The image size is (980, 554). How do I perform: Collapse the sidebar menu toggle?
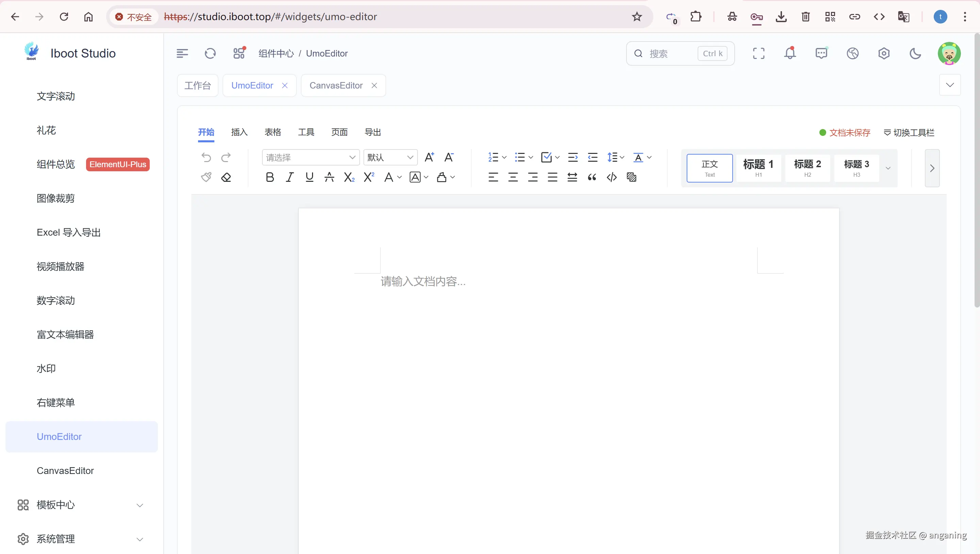click(x=182, y=54)
